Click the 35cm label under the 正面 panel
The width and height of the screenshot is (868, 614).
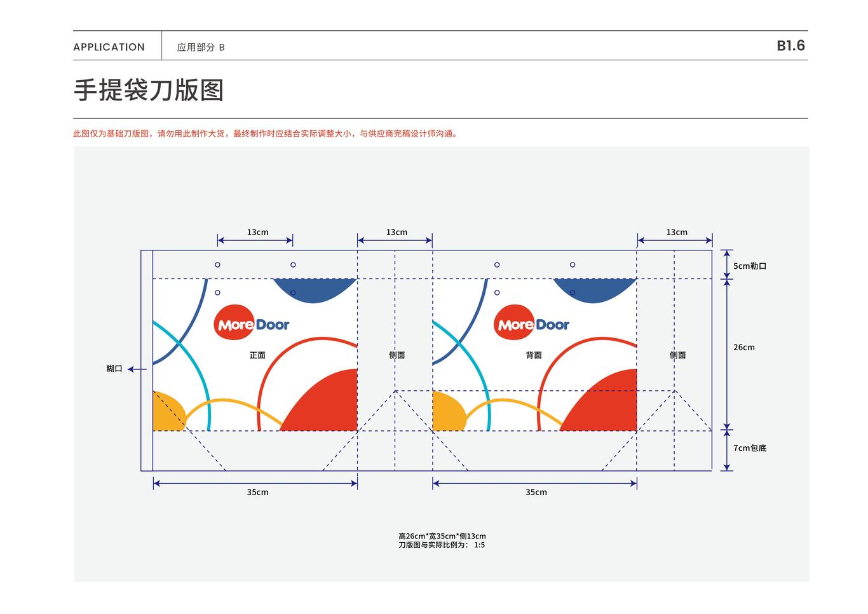[x=257, y=492]
